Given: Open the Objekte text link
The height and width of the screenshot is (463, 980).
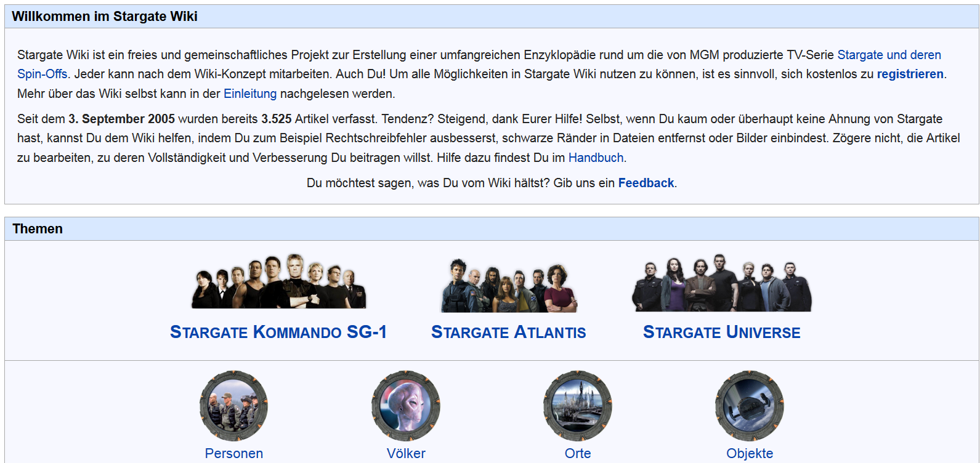Looking at the screenshot, I should pos(750,454).
